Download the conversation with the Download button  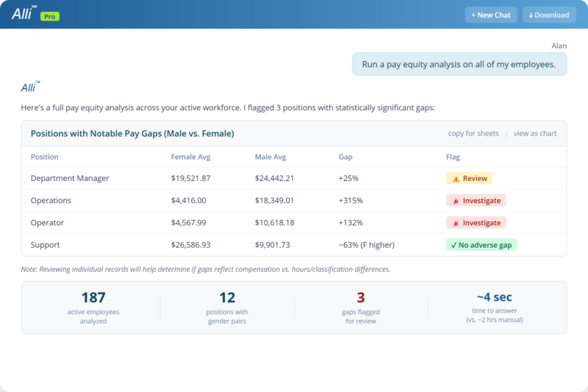[x=549, y=15]
